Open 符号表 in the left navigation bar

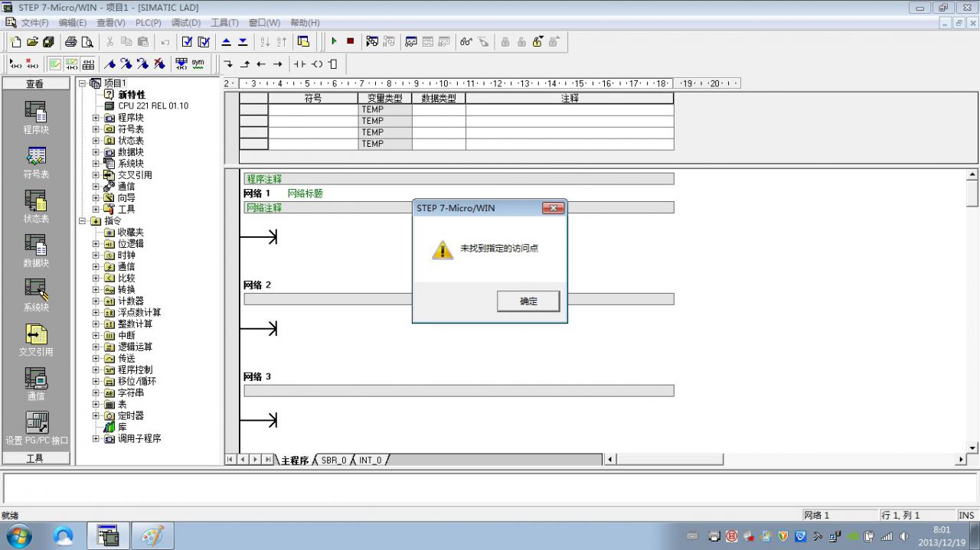(36, 161)
